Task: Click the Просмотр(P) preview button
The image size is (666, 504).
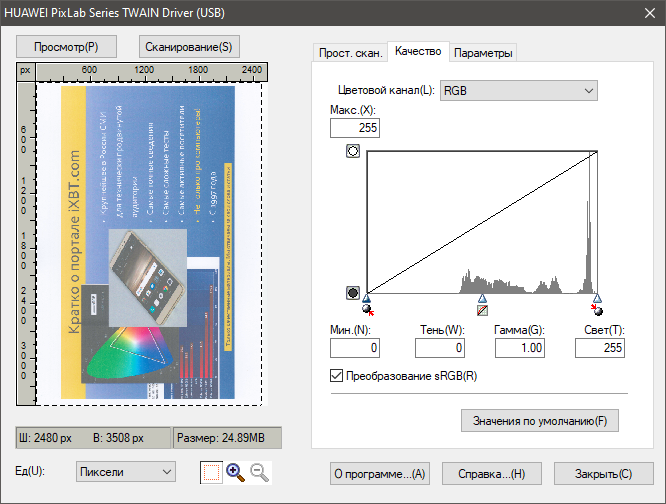Action: (x=66, y=46)
